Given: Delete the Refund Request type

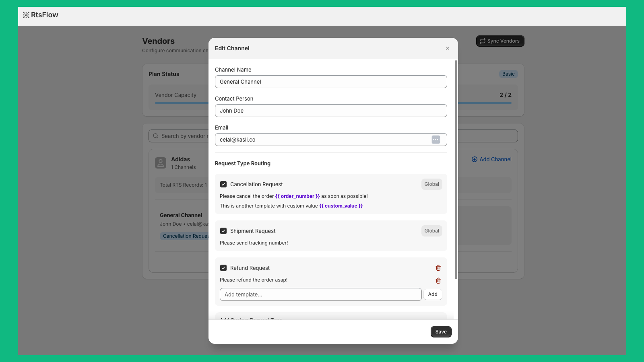Looking at the screenshot, I should pyautogui.click(x=438, y=268).
